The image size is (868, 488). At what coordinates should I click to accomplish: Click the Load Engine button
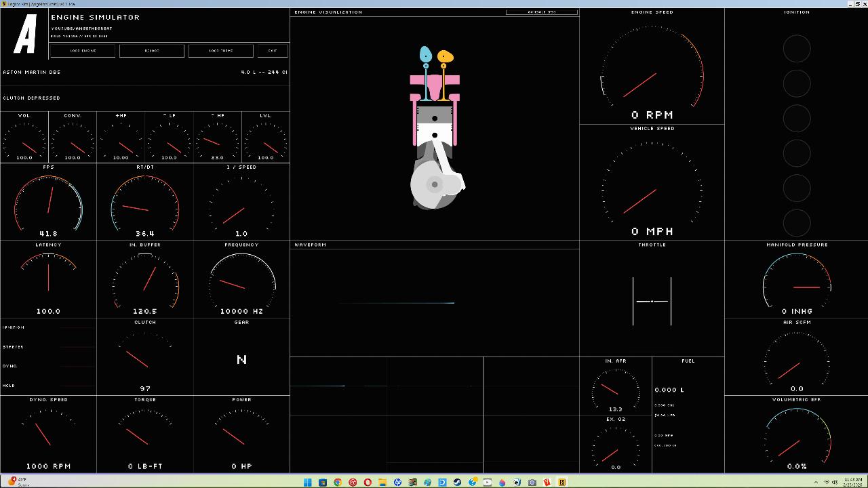(83, 51)
